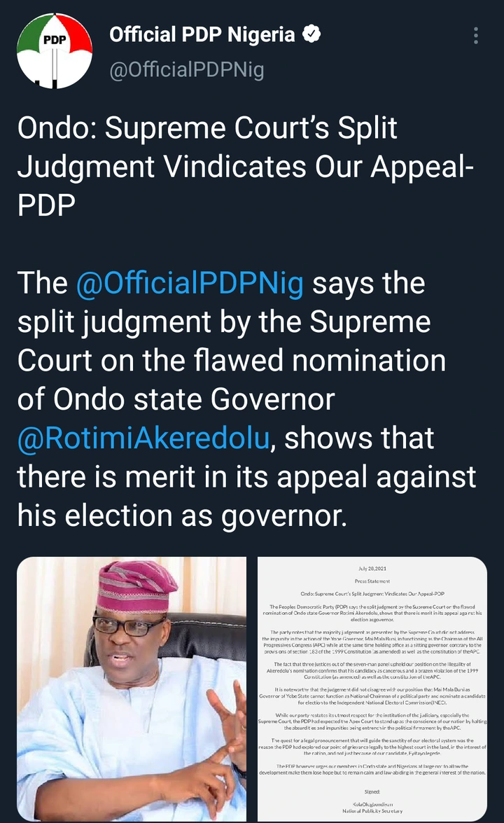Image resolution: width=504 pixels, height=823 pixels.
Task: Click the line "Judgment Vindicates Our Appeal-"
Action: tap(245, 167)
